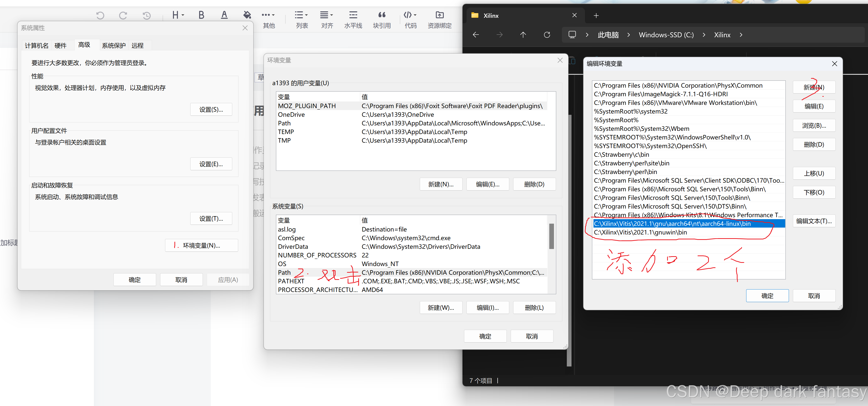Open new File Explorer tab with plus

pyautogui.click(x=596, y=16)
